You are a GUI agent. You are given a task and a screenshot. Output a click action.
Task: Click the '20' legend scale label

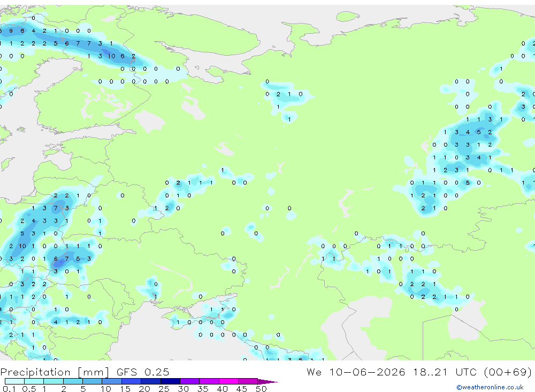(144, 389)
